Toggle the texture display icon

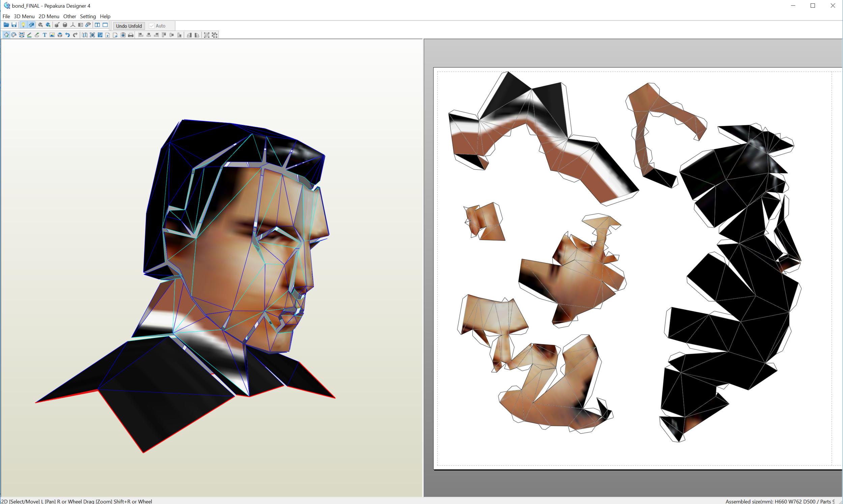[31, 25]
